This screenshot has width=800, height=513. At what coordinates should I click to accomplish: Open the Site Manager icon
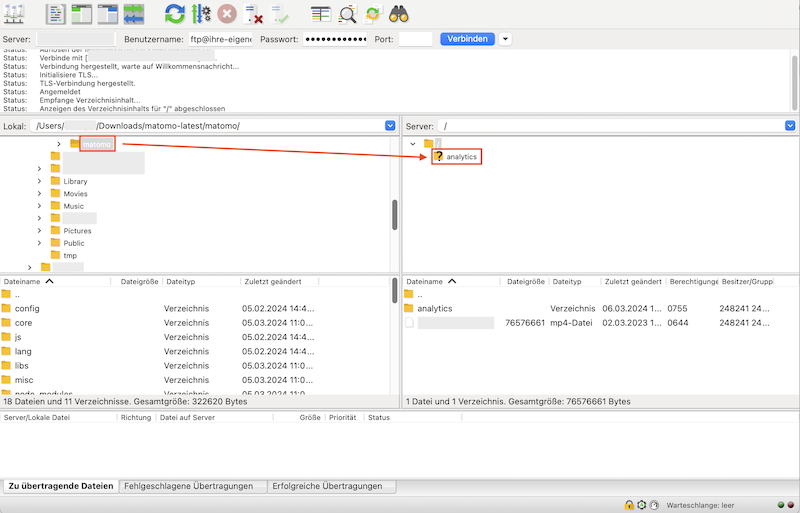click(x=14, y=14)
